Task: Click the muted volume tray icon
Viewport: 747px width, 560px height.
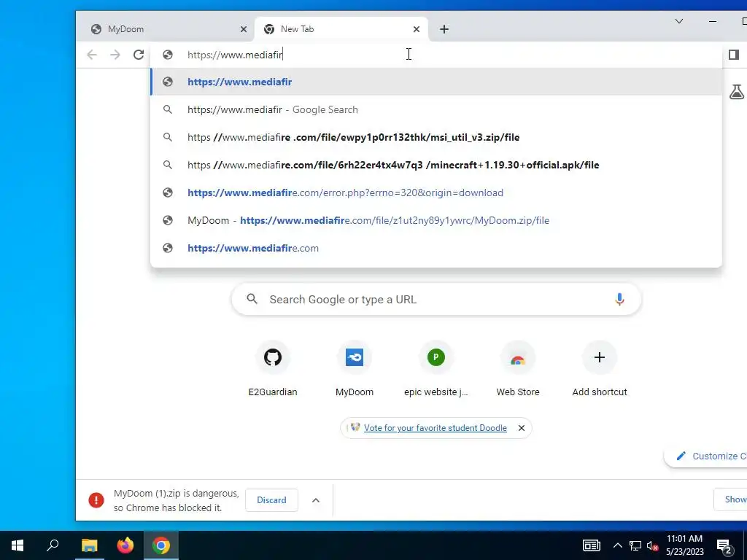Action: (x=652, y=545)
